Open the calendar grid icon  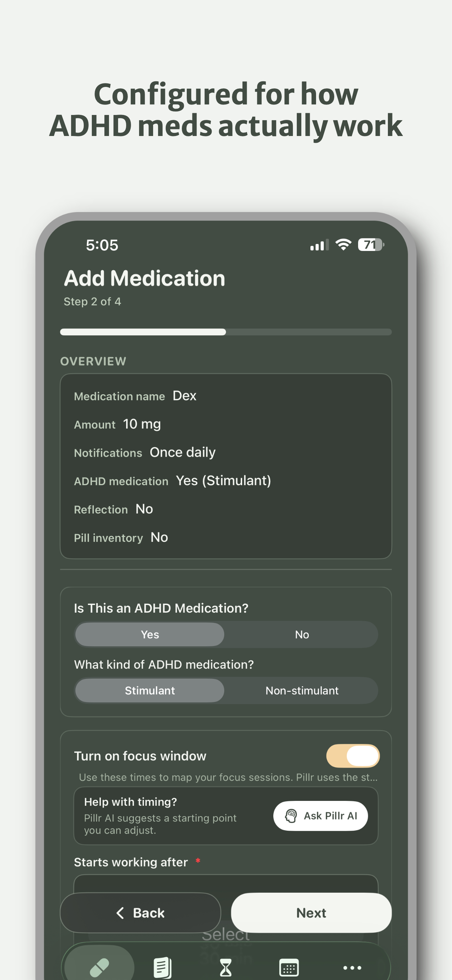tap(289, 967)
